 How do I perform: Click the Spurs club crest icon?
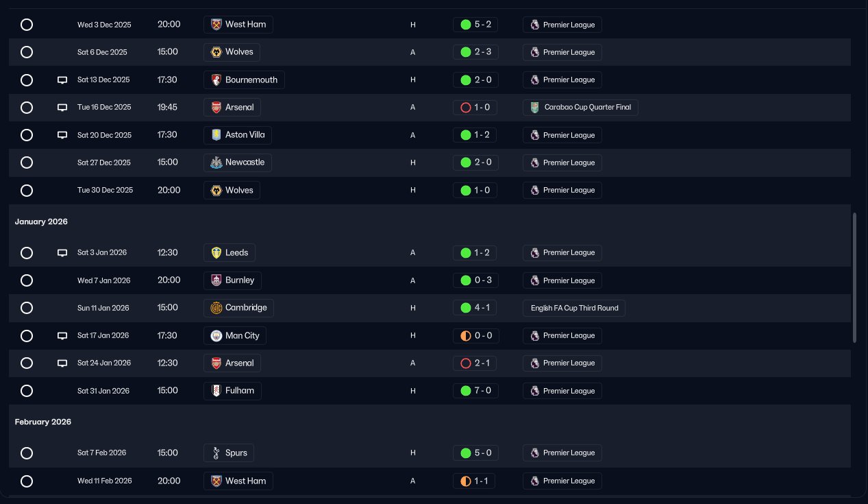click(x=216, y=453)
